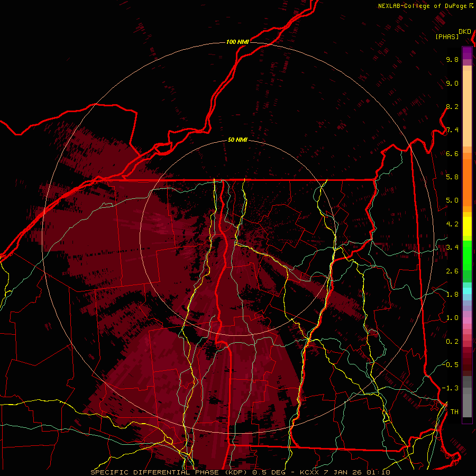The height and width of the screenshot is (476, 476).
Task: Click the 100 NMI range ring label
Action: click(237, 42)
